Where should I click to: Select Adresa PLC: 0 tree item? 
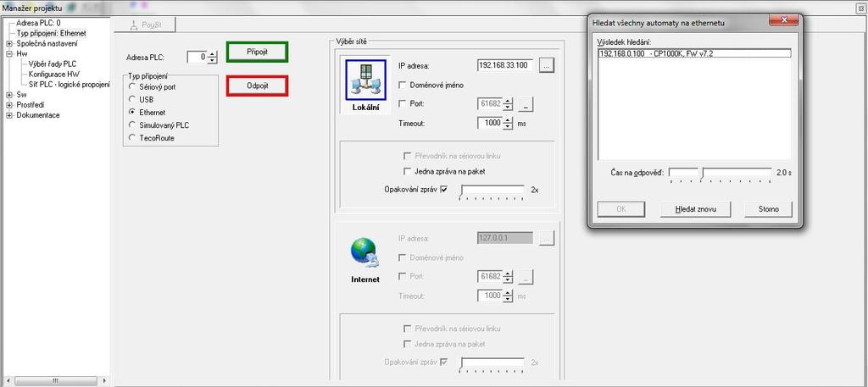[38, 23]
